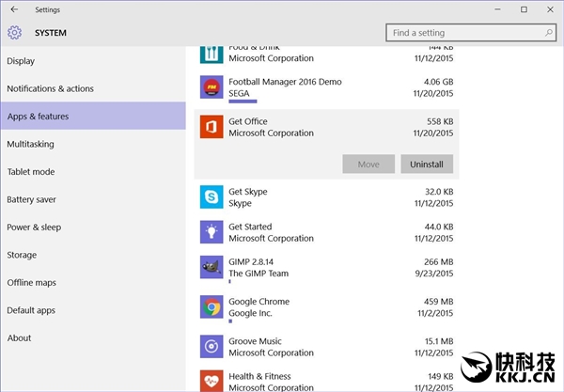Click the Health & Fitness heart icon
The width and height of the screenshot is (564, 392).
coord(211,381)
